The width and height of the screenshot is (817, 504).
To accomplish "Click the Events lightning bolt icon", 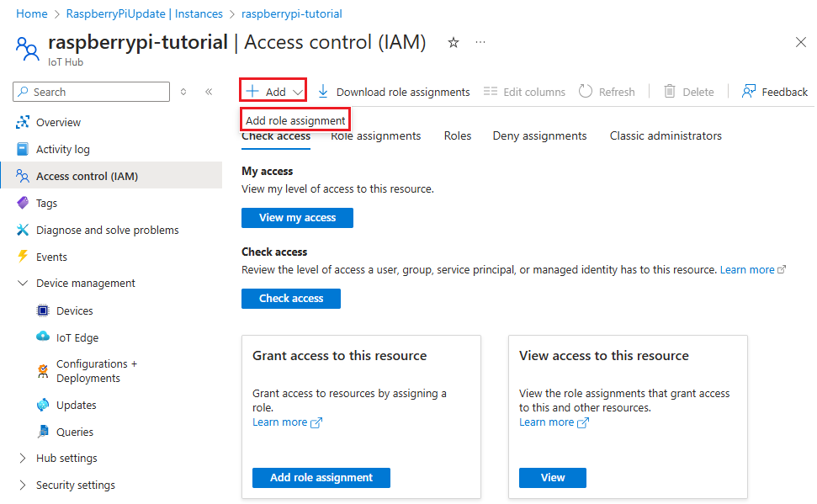I will pyautogui.click(x=23, y=257).
